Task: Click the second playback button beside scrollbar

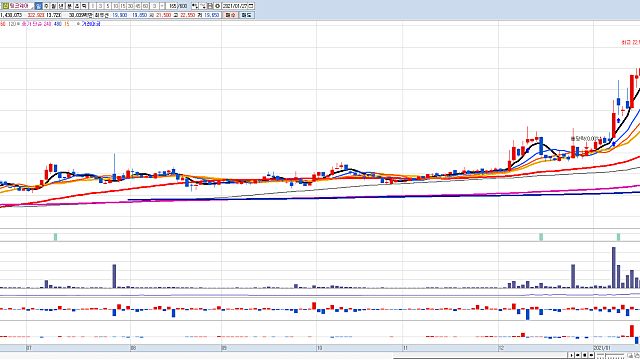Action: (x=578, y=355)
